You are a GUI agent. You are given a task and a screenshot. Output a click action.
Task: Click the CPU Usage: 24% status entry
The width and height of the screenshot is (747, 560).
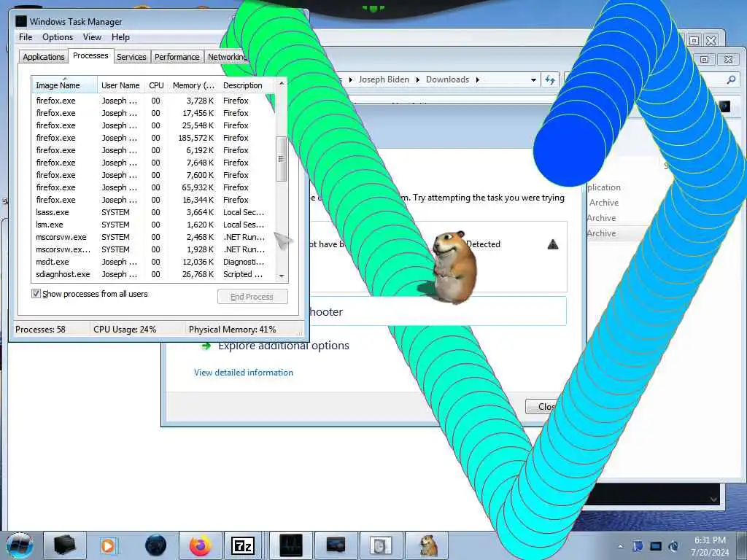(125, 329)
